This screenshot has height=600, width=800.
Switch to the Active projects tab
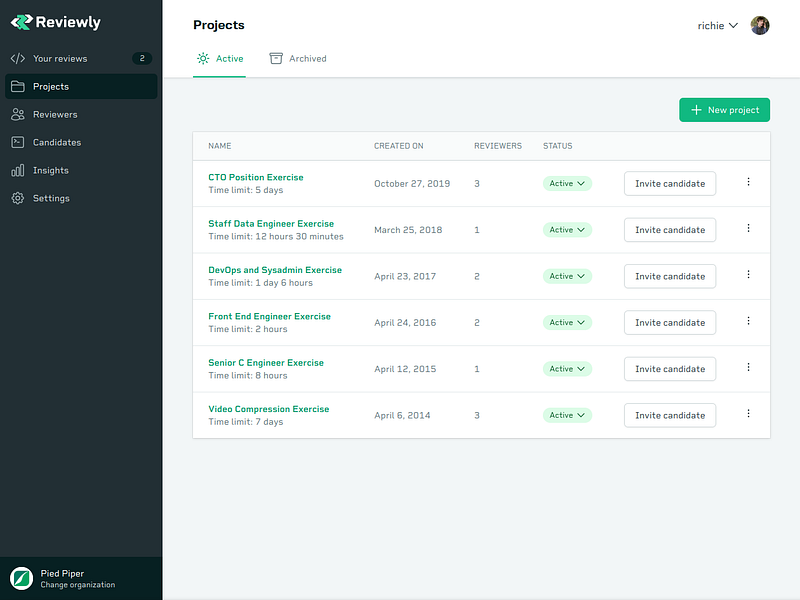[219, 59]
